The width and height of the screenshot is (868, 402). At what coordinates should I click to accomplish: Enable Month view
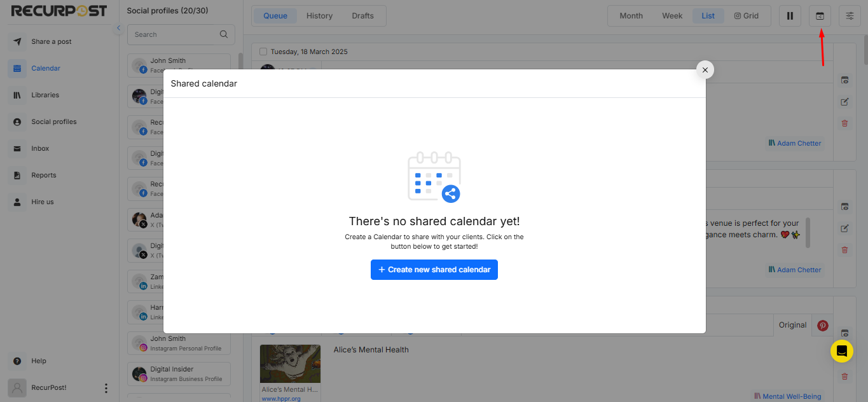[x=631, y=15]
